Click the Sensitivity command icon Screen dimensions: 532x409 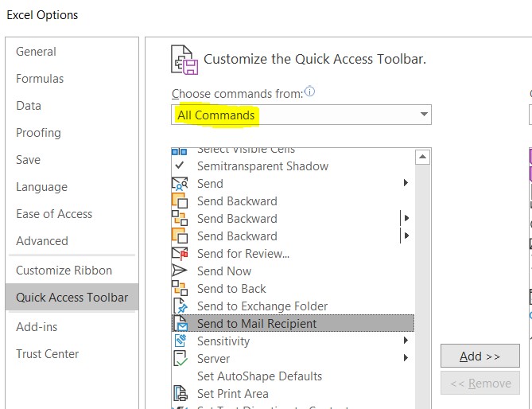click(181, 341)
